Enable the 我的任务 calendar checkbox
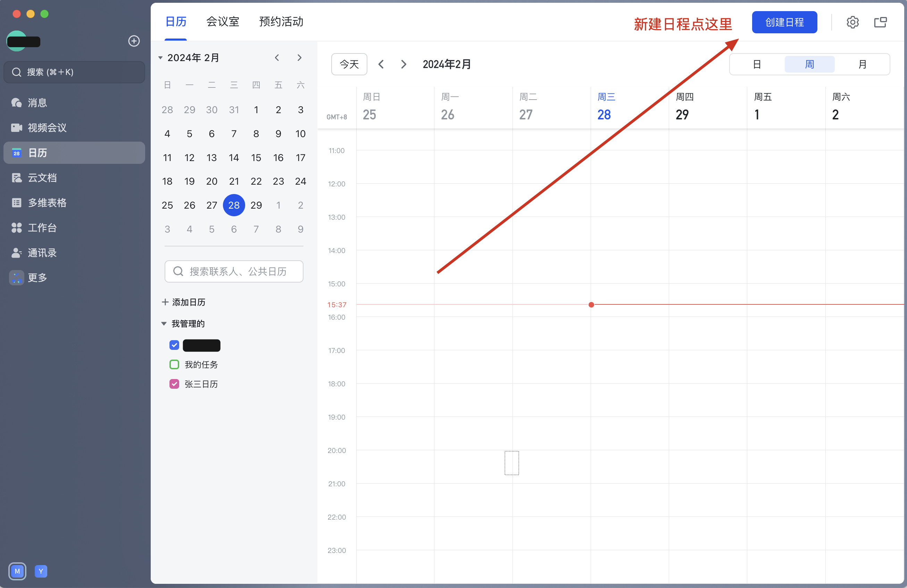907x588 pixels. point(174,364)
